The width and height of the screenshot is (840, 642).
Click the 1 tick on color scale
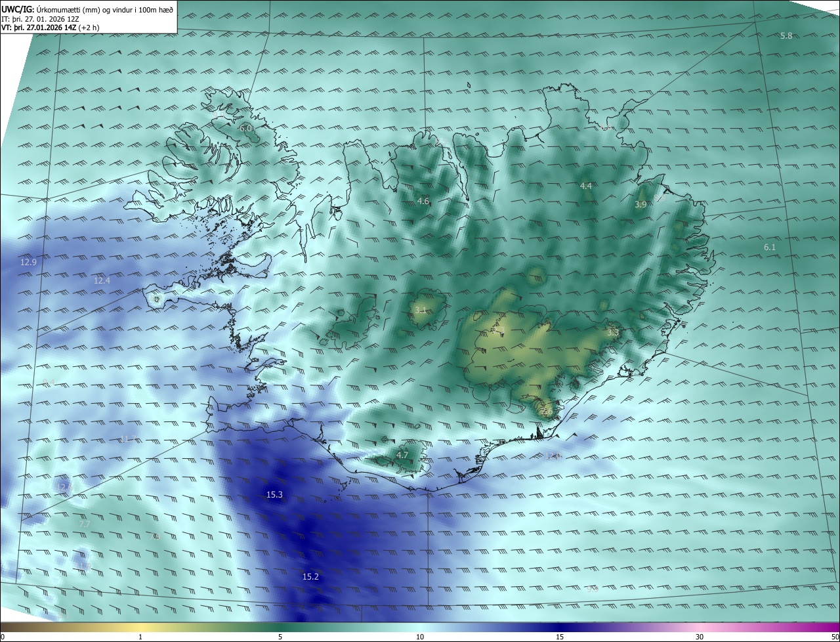click(140, 637)
